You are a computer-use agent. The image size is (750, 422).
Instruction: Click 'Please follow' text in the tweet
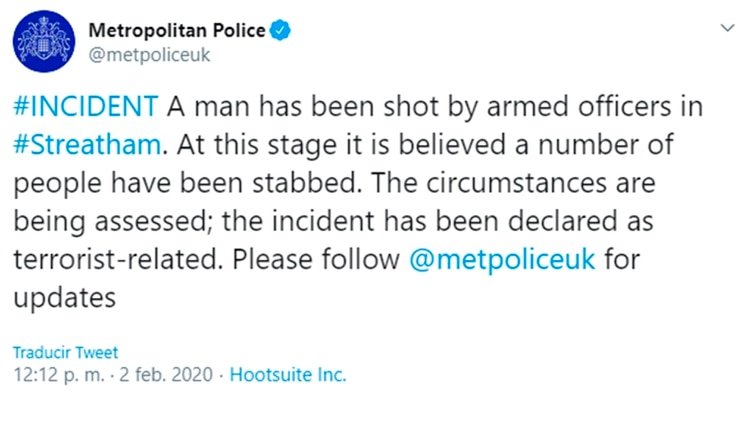coord(316,260)
